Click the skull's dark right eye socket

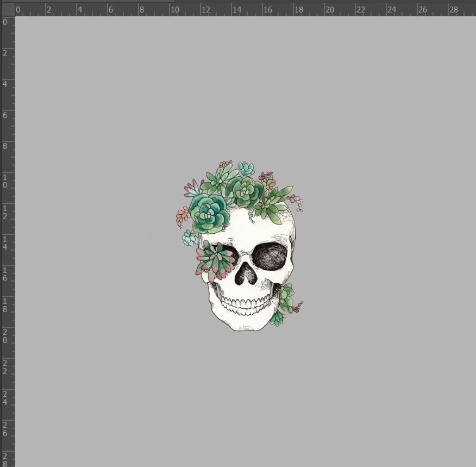(x=270, y=255)
